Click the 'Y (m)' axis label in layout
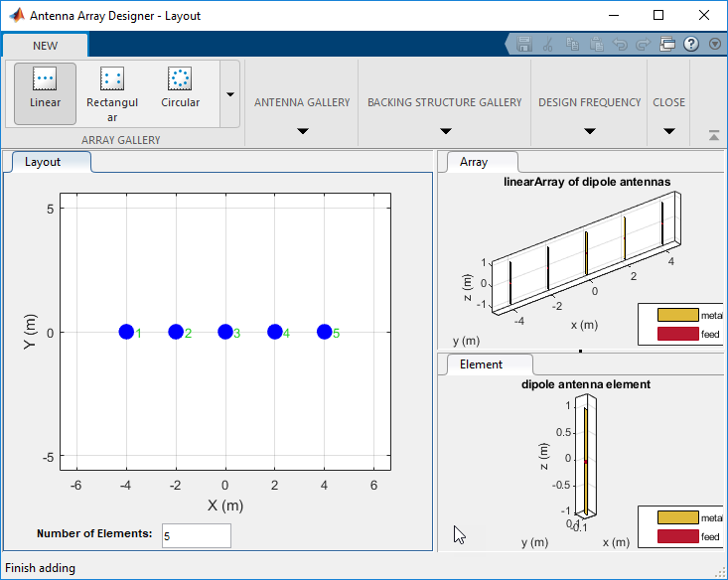The width and height of the screenshot is (728, 580). point(30,332)
